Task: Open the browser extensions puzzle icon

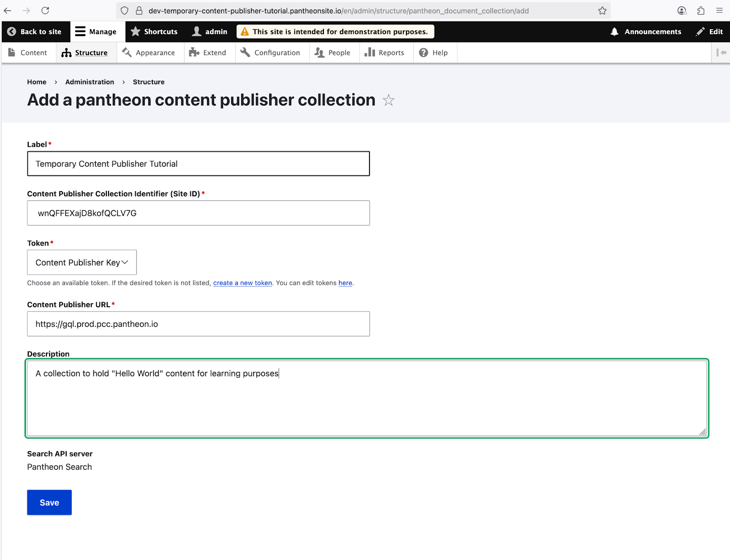Action: [701, 10]
